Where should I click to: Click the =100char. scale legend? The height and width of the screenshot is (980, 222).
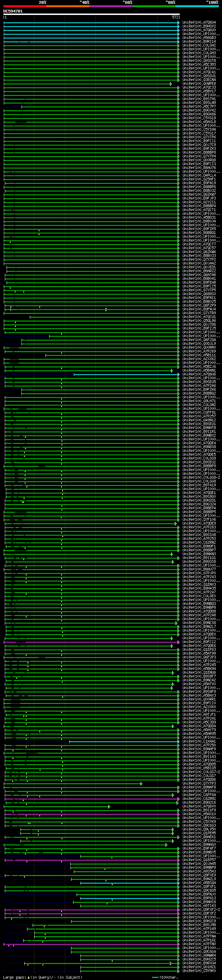(x=165, y=977)
